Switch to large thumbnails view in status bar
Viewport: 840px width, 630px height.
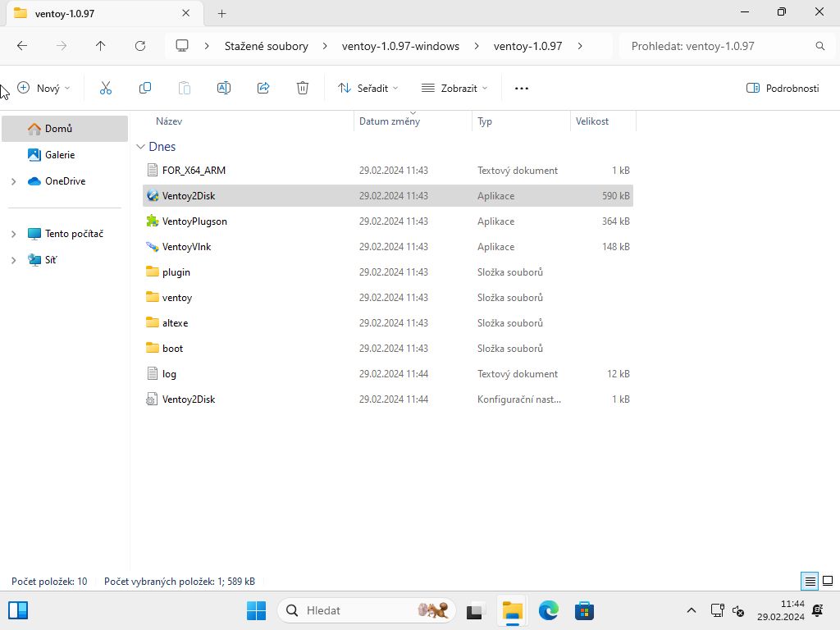pyautogui.click(x=828, y=581)
